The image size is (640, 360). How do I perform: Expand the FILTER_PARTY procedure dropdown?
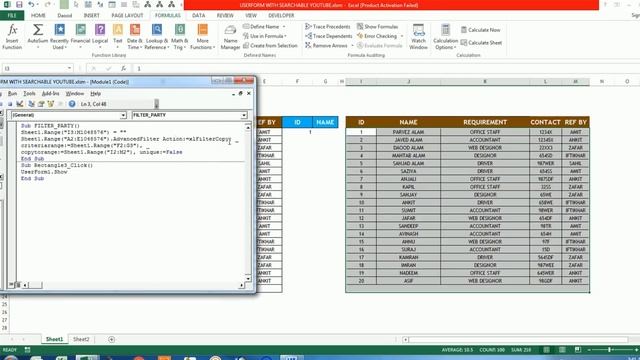coord(244,116)
